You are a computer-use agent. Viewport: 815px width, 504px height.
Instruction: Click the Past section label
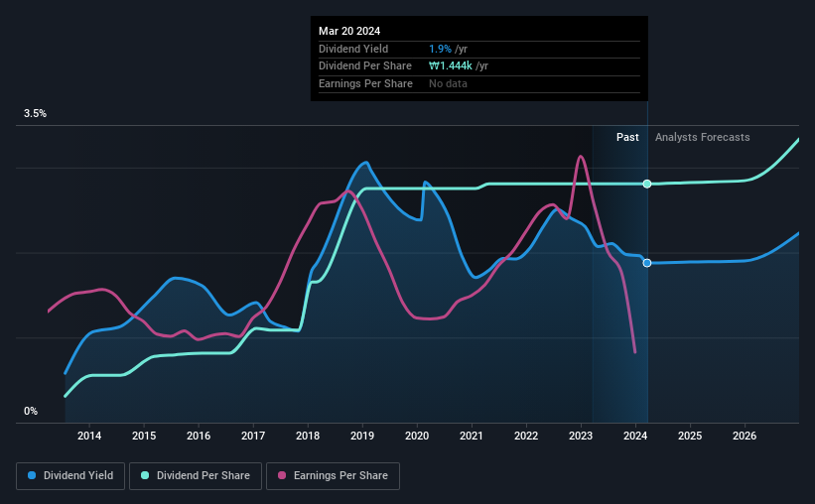coord(627,137)
